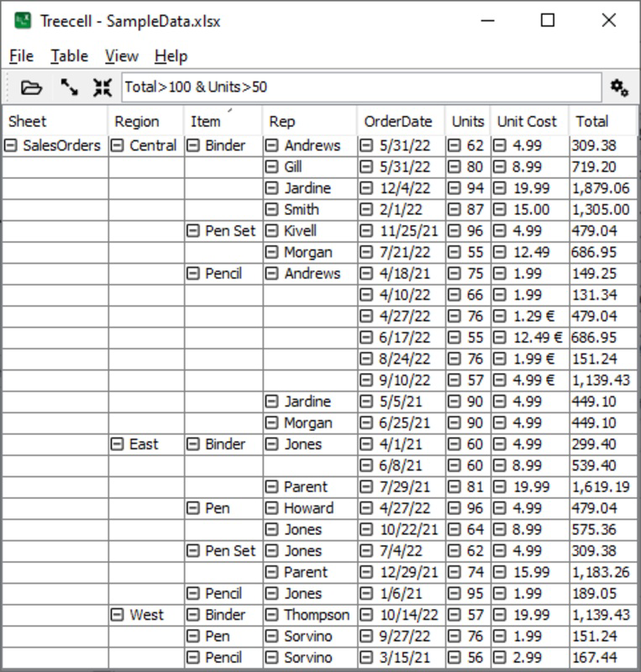Open the Table menu

(70, 55)
